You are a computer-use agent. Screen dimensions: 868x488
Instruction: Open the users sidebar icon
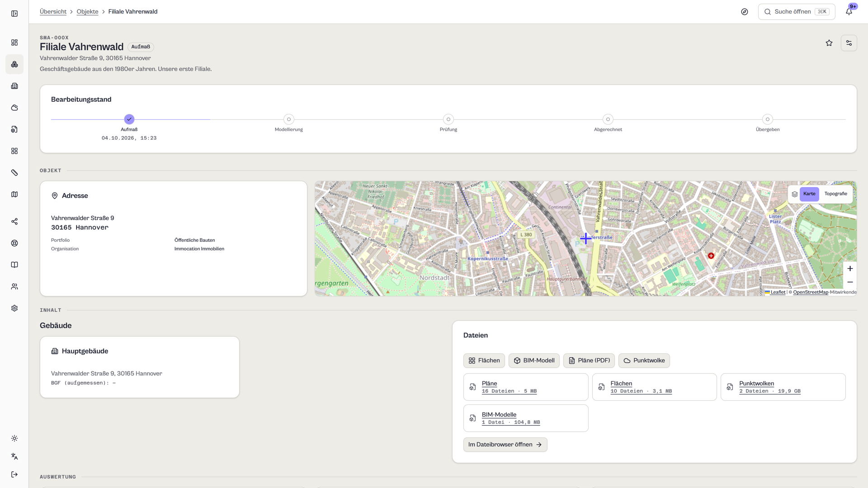click(14, 286)
